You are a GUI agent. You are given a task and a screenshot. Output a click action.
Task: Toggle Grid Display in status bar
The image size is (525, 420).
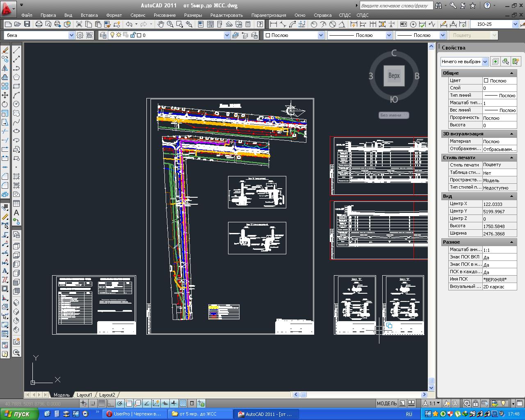102,403
